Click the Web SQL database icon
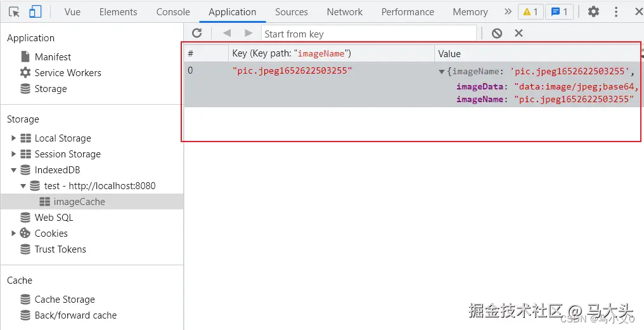This screenshot has height=330, width=644. 25,218
